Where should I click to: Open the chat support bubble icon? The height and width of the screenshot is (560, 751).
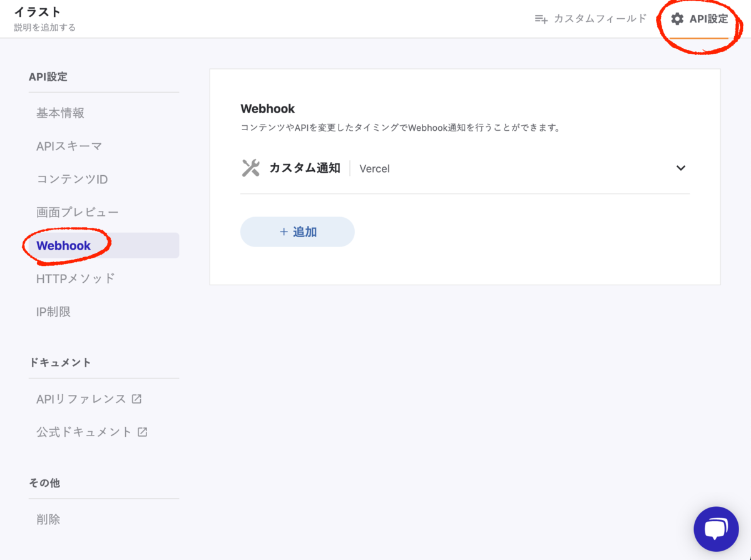pyautogui.click(x=716, y=529)
